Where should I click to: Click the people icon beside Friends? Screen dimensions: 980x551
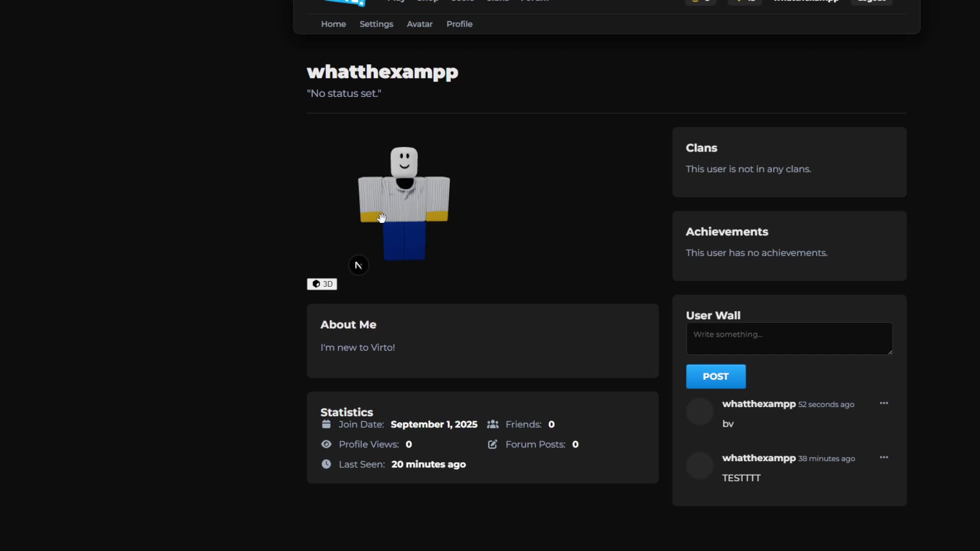click(x=493, y=424)
